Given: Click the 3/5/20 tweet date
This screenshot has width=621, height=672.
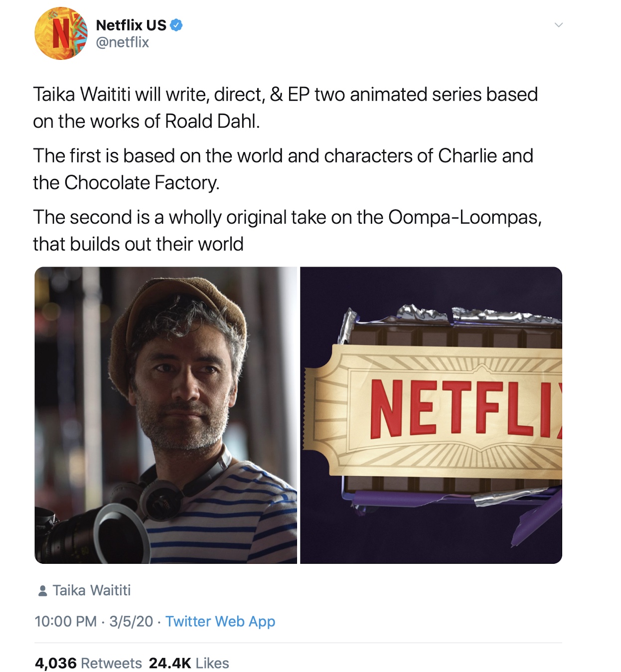Looking at the screenshot, I should pos(131,622).
